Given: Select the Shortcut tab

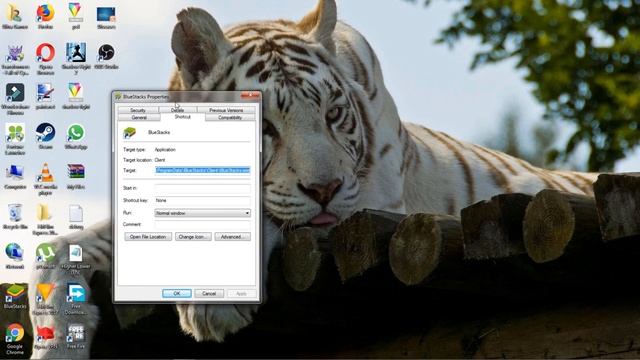Looking at the screenshot, I should click(183, 117).
